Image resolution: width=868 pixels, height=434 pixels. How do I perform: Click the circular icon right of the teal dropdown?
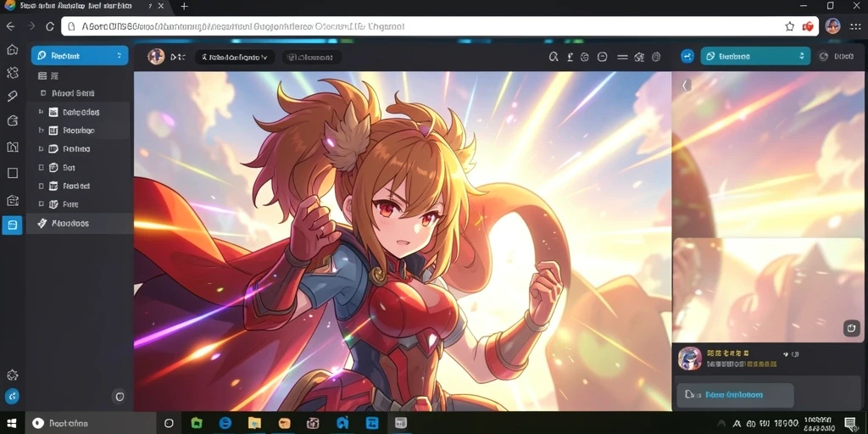[823, 56]
